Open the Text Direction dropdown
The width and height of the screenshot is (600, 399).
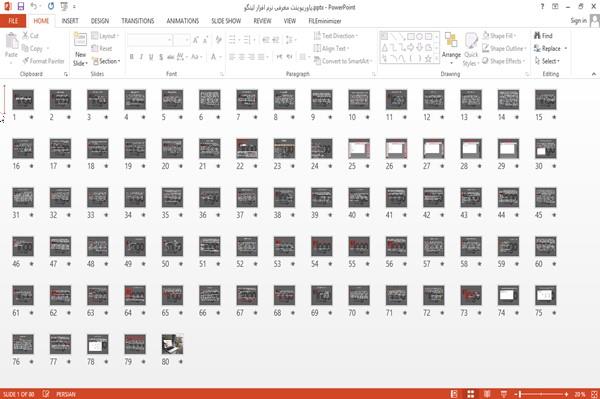336,36
